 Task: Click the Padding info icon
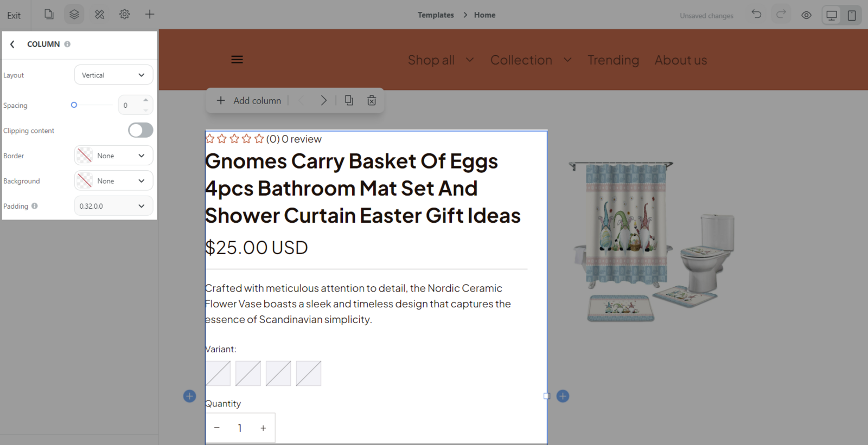[x=35, y=206]
